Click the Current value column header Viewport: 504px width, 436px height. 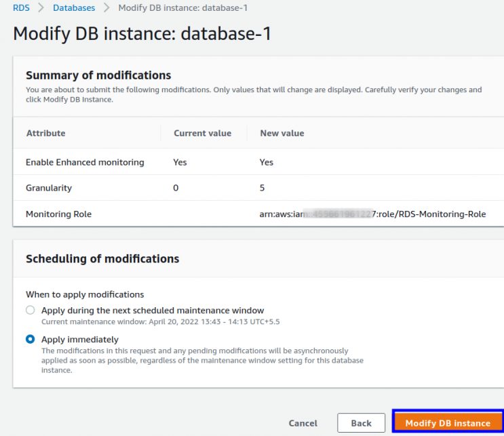[202, 134]
